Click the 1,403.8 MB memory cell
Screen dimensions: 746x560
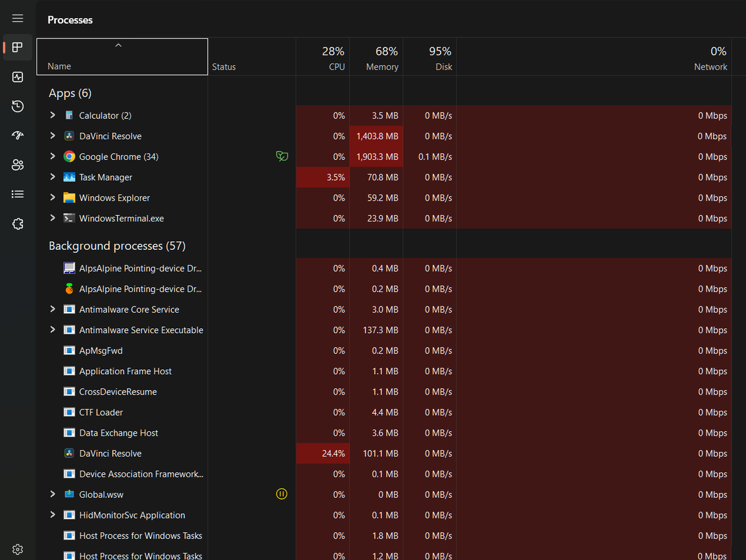[376, 136]
